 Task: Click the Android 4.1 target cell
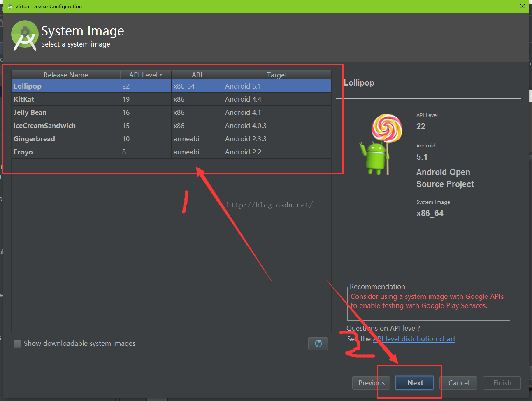coord(277,112)
